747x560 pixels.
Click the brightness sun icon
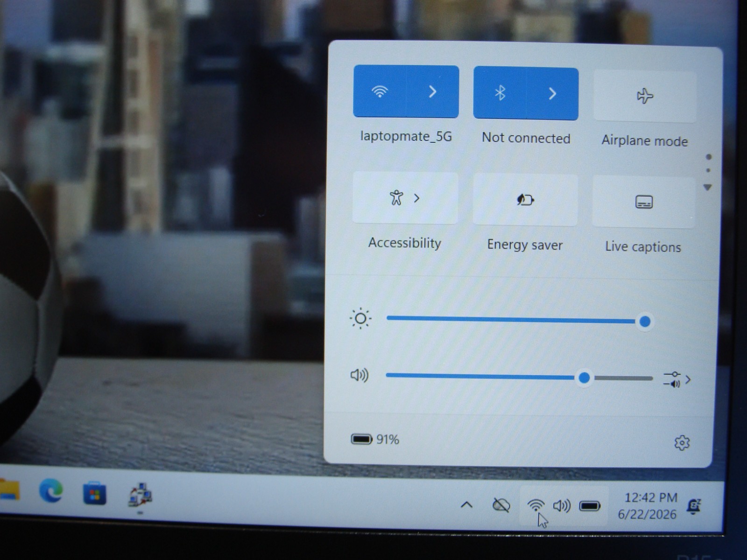(360, 319)
